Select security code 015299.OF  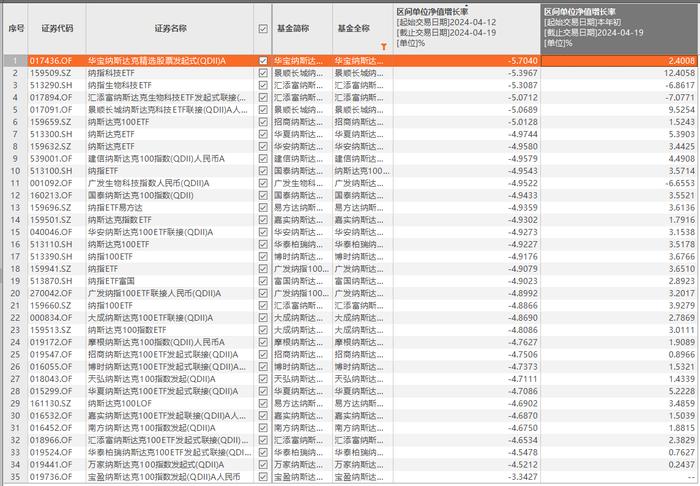click(51, 391)
